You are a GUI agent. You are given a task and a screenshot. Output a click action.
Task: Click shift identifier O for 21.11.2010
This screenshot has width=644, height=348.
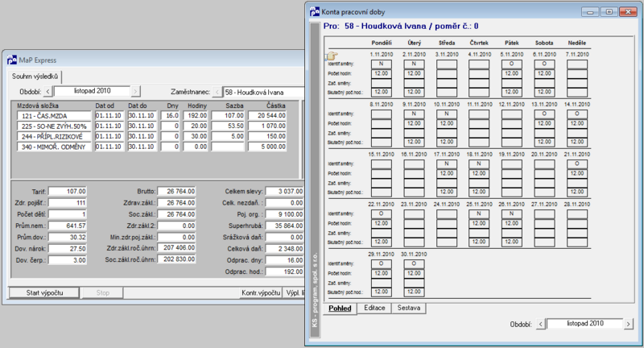[577, 164]
